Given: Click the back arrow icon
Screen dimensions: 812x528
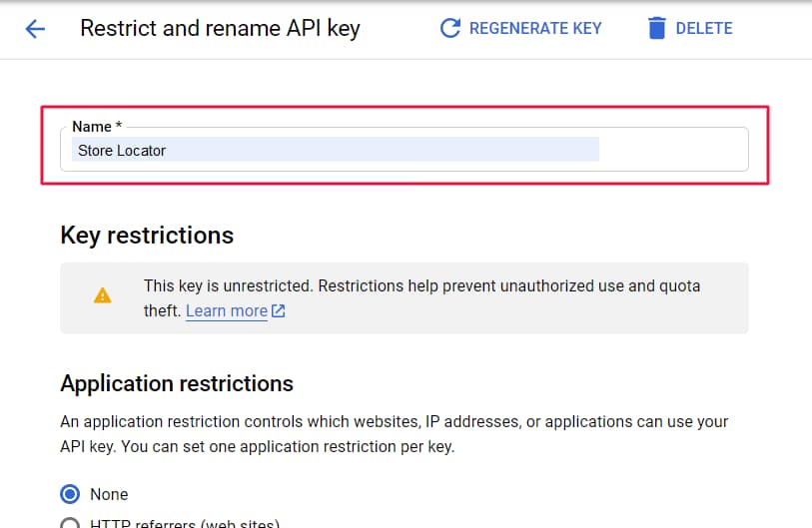Looking at the screenshot, I should (35, 29).
